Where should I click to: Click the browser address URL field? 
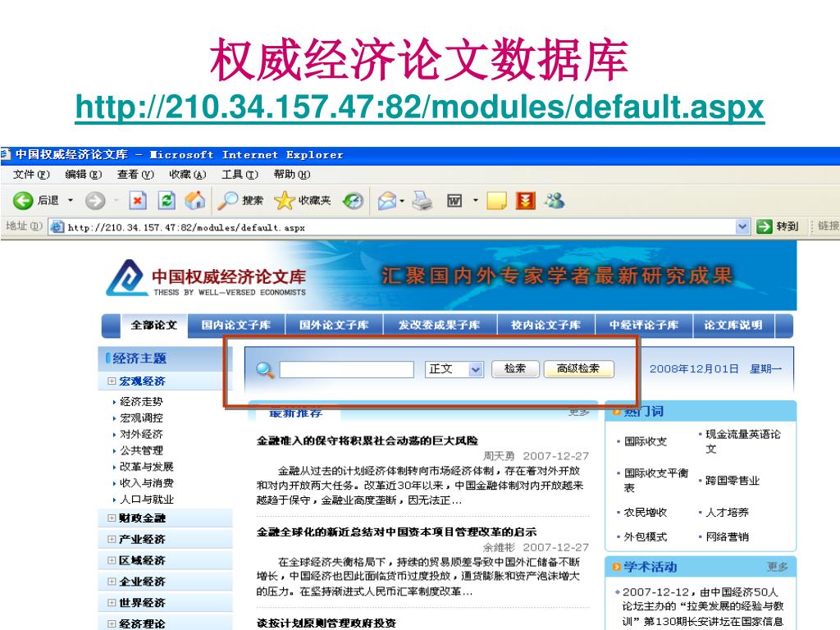click(x=399, y=227)
